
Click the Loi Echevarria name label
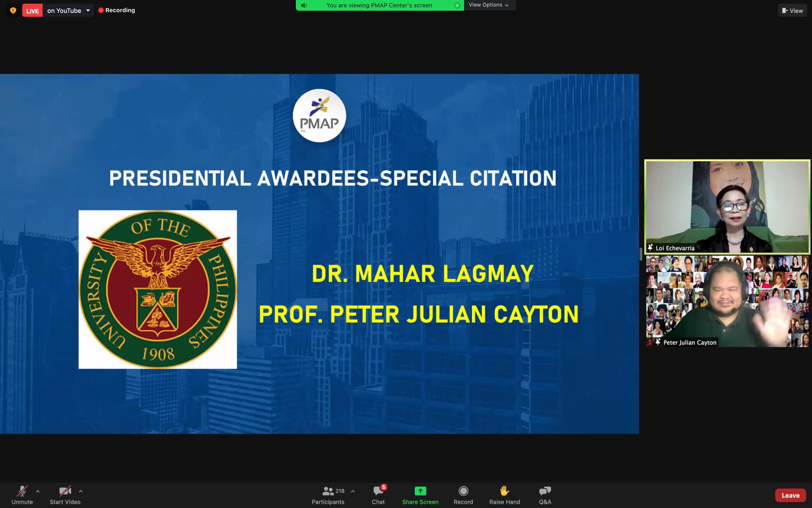675,248
